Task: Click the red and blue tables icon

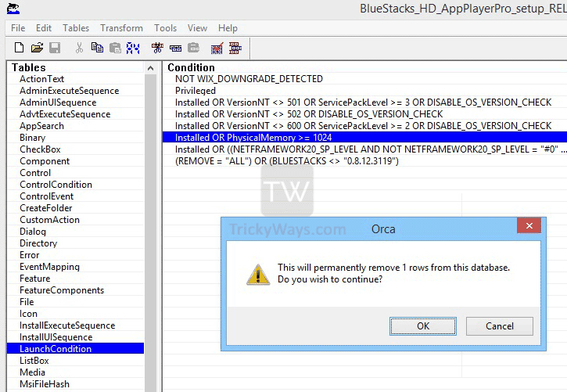Action: (x=235, y=48)
